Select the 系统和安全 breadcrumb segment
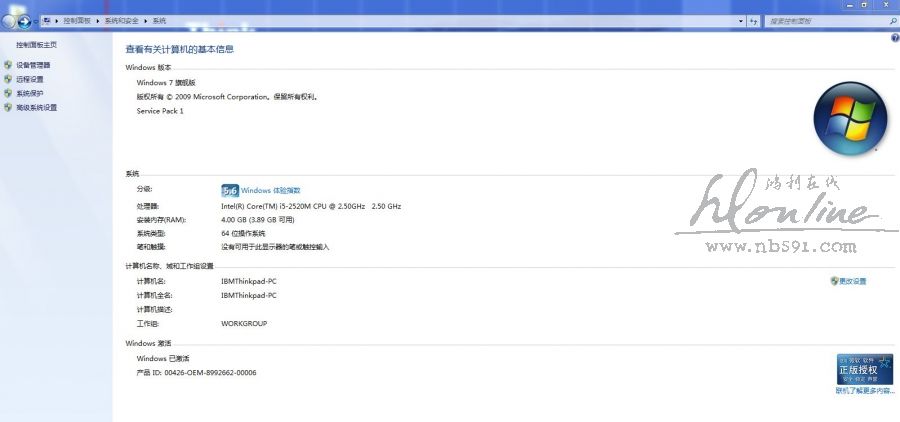900x422 pixels. [124, 20]
